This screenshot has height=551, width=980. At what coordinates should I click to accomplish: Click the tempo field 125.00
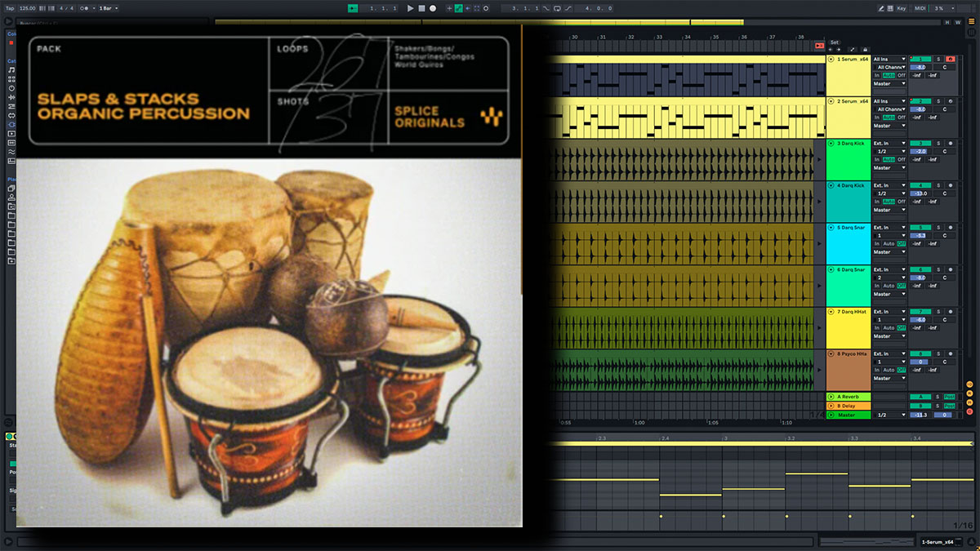click(x=27, y=8)
